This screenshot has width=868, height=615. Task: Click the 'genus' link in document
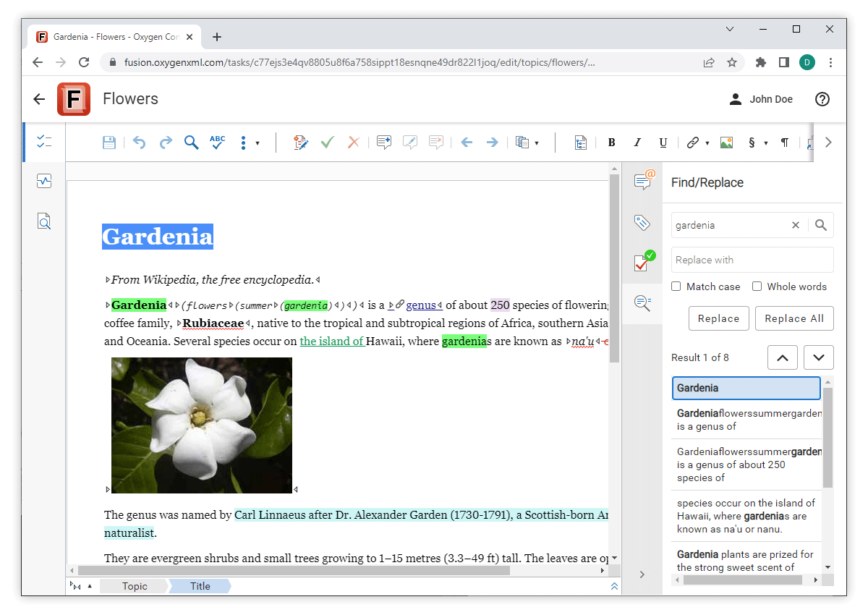[x=420, y=305]
